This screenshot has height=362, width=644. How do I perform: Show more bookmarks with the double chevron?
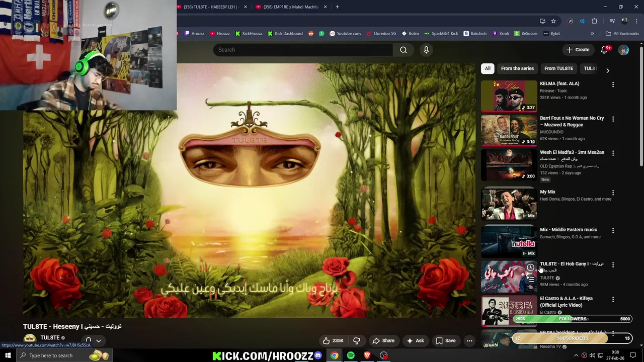(x=592, y=34)
